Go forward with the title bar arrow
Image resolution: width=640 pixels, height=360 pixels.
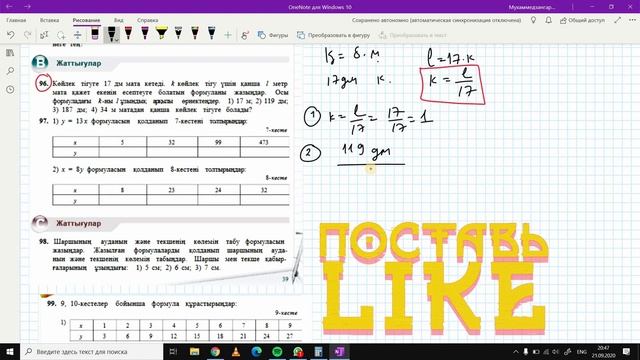click(x=27, y=7)
